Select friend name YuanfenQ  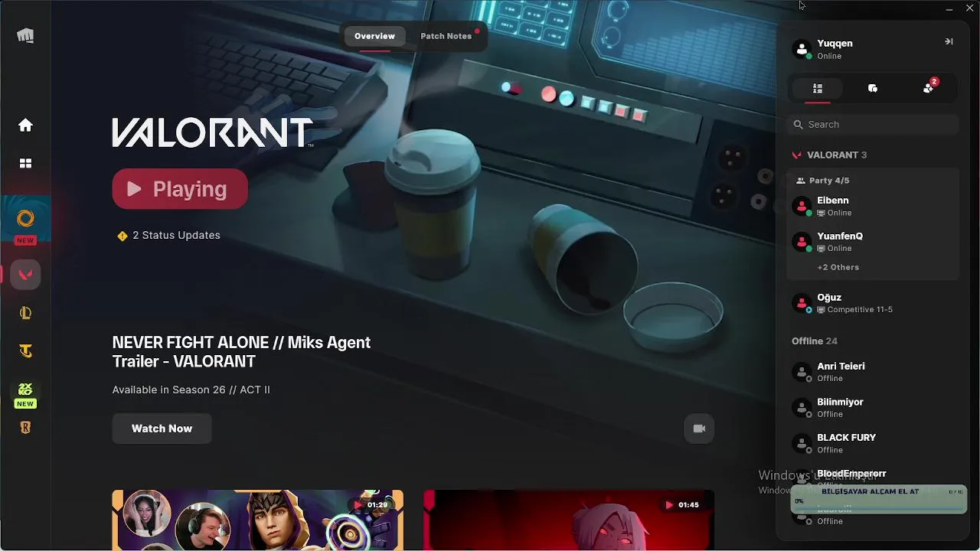[x=840, y=236]
